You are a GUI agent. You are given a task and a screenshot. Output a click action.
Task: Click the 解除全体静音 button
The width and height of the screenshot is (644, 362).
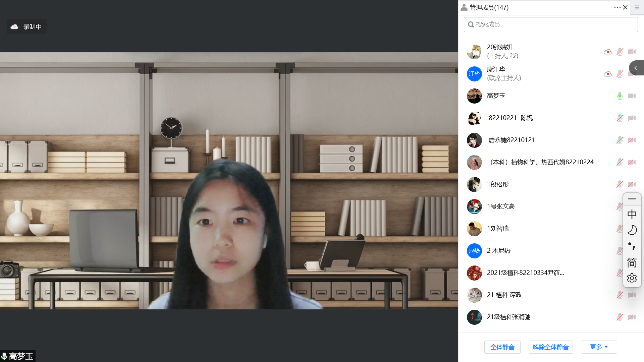click(550, 347)
